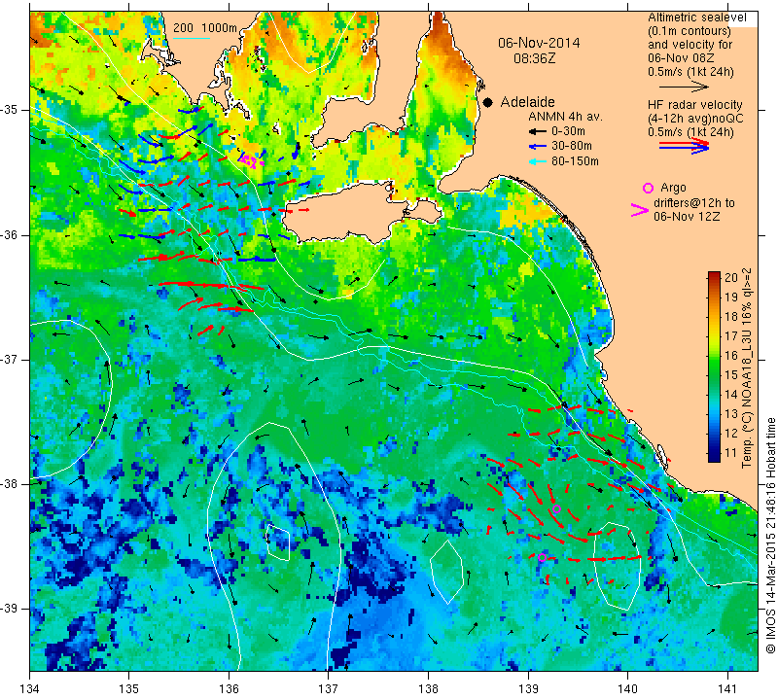Click the black Adelaide location dot
This screenshot has height=700, width=778.
pyautogui.click(x=488, y=102)
